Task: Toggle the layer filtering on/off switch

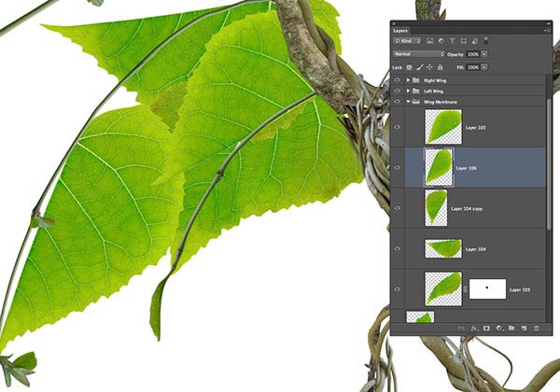Action: (485, 41)
